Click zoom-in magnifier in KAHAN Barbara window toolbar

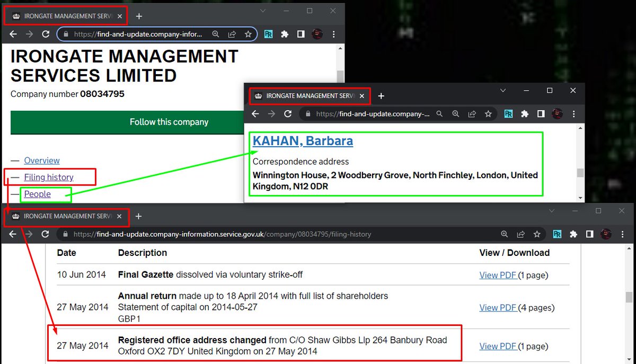pos(455,114)
